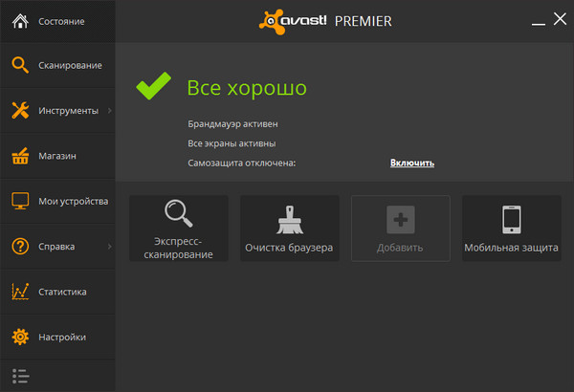The image size is (574, 392).
Task: Click the PREMIER title text
Action: pos(364,21)
